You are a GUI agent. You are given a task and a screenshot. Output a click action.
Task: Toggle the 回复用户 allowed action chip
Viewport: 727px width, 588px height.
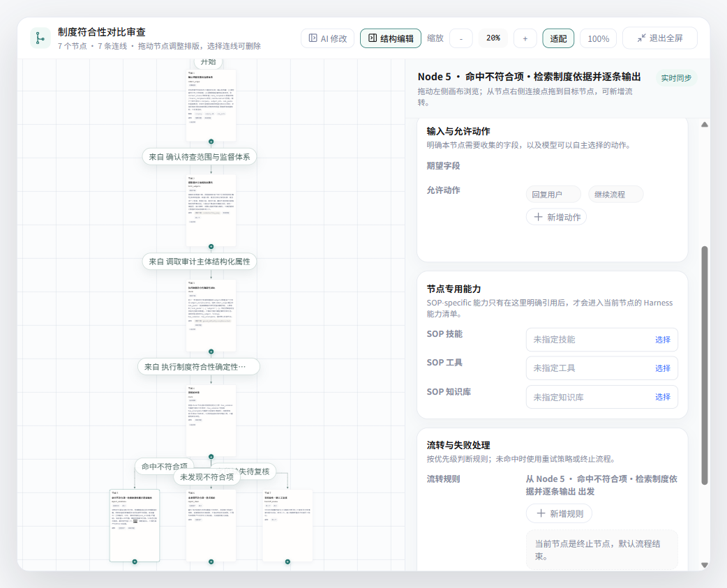[553, 195]
